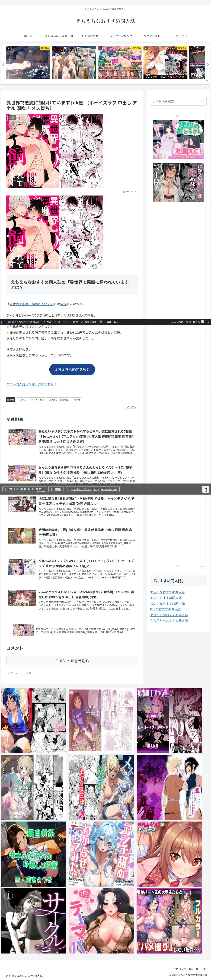Open お問い合わせ in the top navigation
Screen dimensions: 211x980
[90, 36]
